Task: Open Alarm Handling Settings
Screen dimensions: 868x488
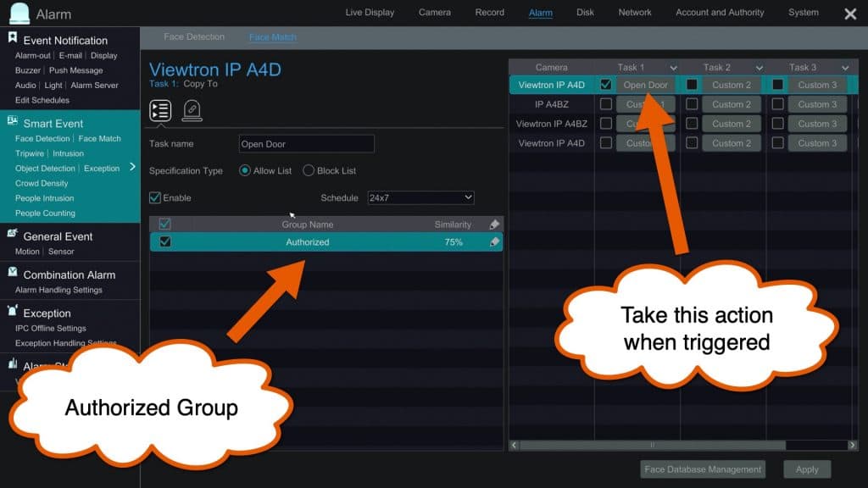Action: pos(58,290)
